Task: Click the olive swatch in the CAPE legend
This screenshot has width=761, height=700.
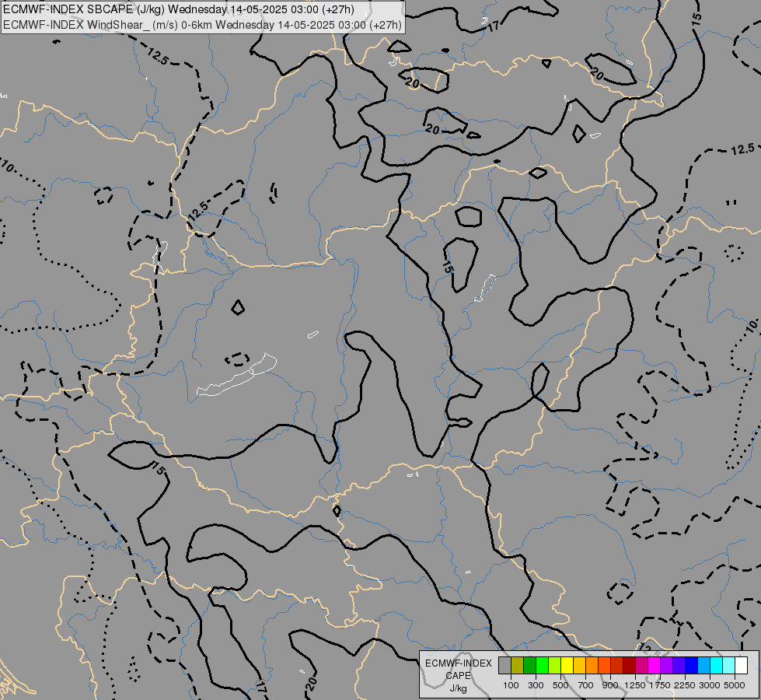Action: point(518,665)
